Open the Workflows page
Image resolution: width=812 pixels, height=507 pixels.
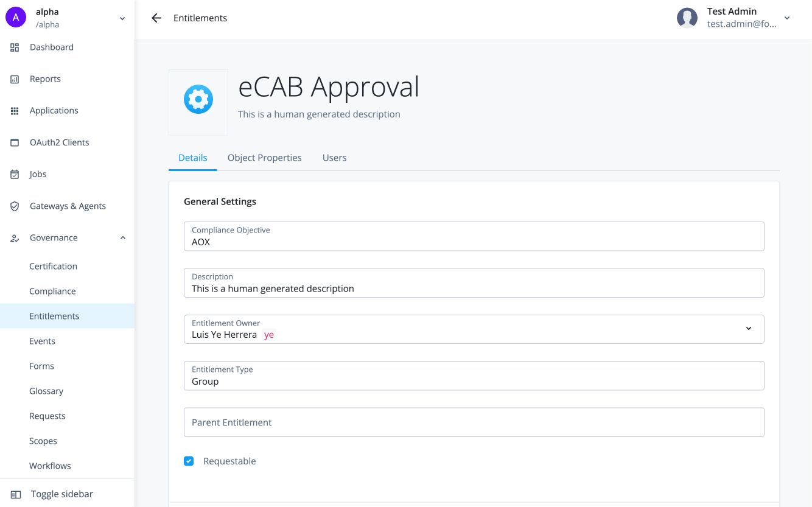[50, 466]
